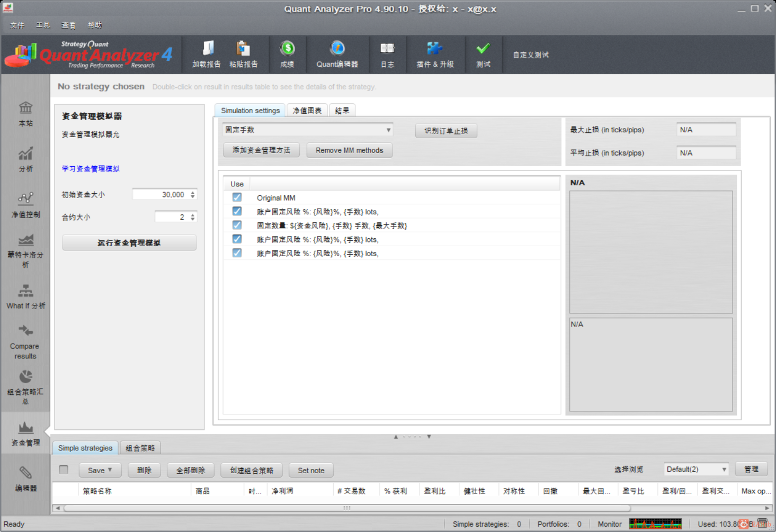Click the Quant Analyzer 4 logo
Viewport: 776px width, 532px height.
tap(88, 55)
